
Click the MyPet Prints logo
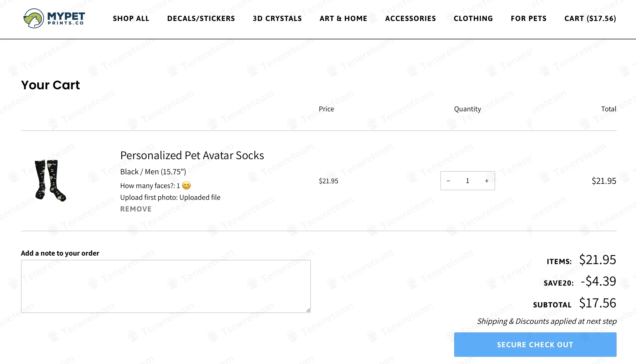coord(54,18)
